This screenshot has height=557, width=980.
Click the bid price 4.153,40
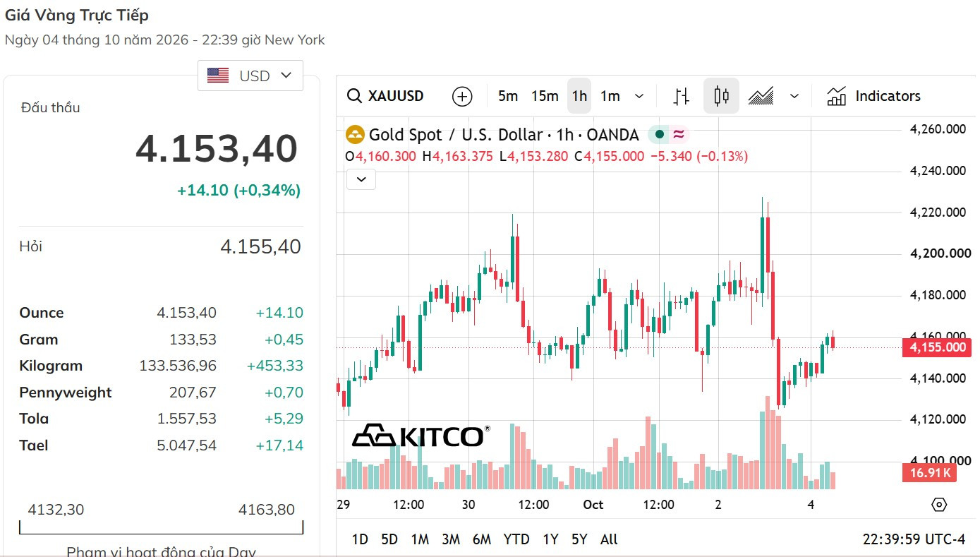217,149
